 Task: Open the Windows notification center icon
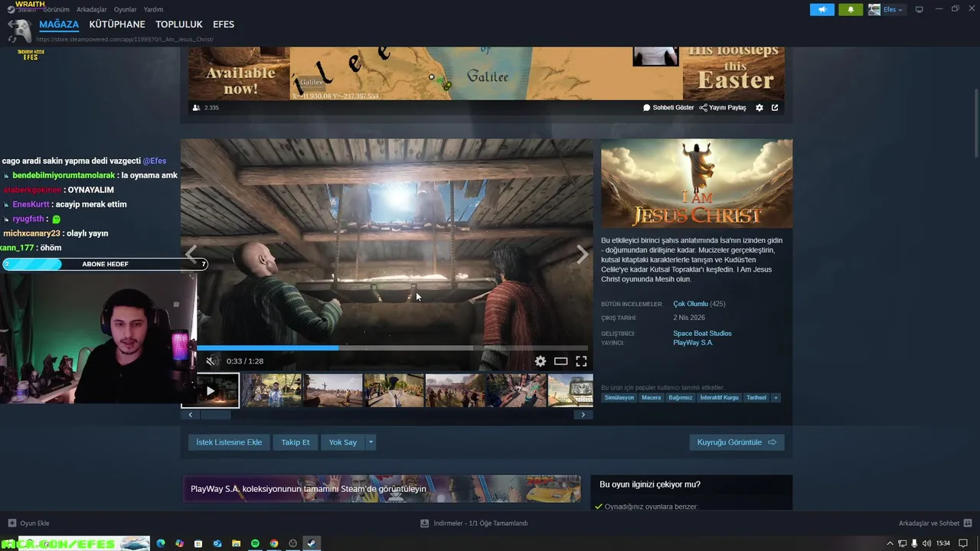[963, 543]
